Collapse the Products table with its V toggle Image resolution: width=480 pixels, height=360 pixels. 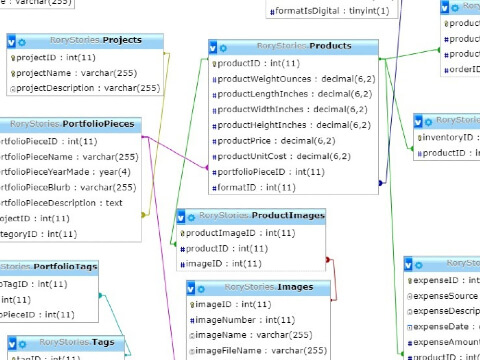[x=213, y=48]
